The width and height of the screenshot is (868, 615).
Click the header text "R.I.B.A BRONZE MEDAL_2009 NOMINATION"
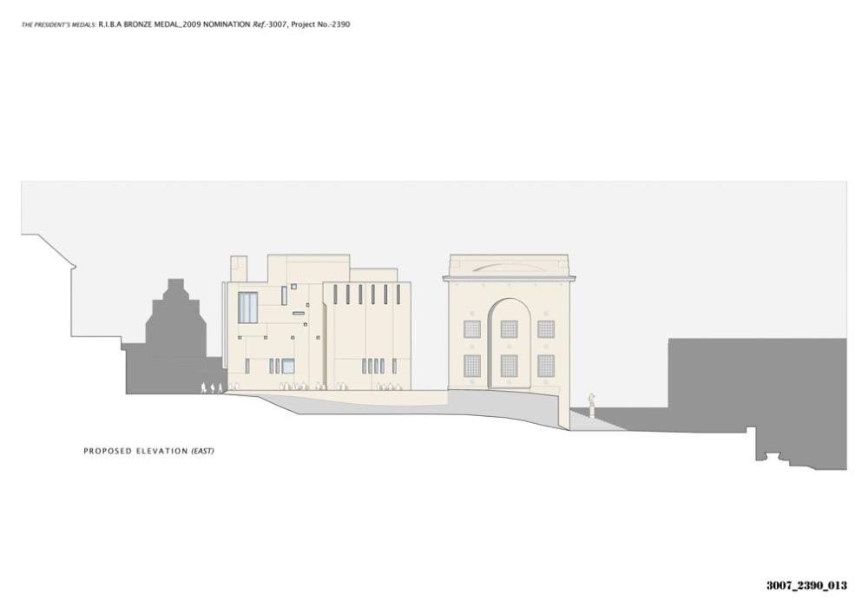[174, 24]
